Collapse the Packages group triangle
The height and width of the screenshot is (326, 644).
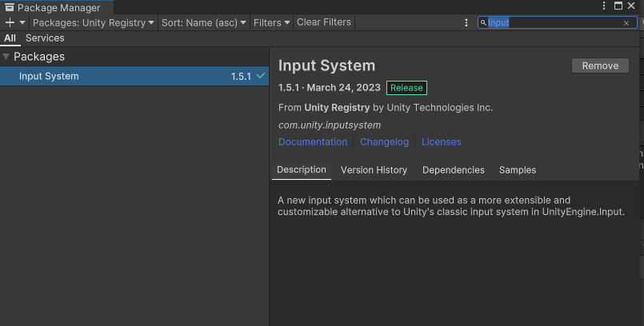[x=6, y=57]
